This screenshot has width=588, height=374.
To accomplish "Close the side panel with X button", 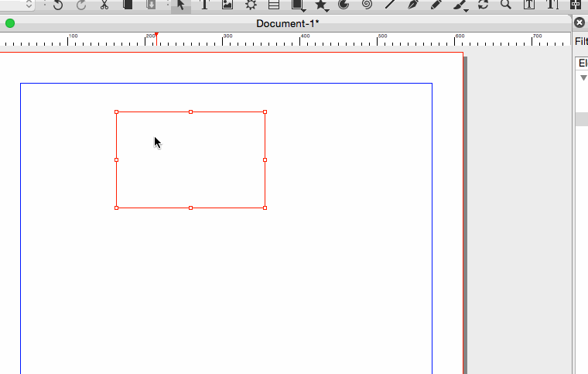I will [579, 23].
